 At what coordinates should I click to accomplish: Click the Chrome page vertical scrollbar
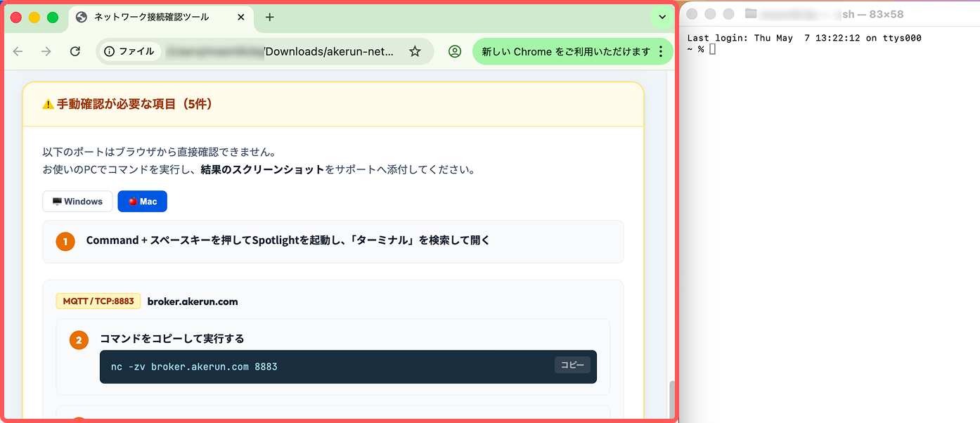[x=671, y=399]
